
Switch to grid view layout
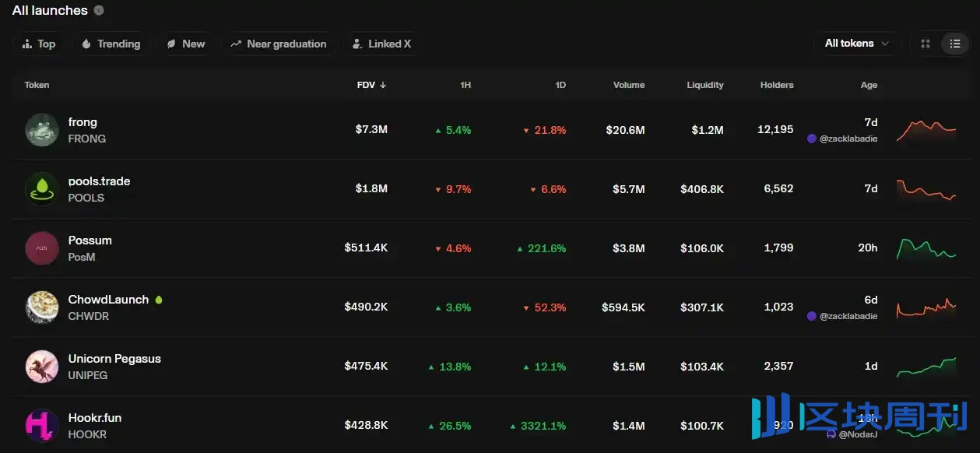(x=926, y=44)
